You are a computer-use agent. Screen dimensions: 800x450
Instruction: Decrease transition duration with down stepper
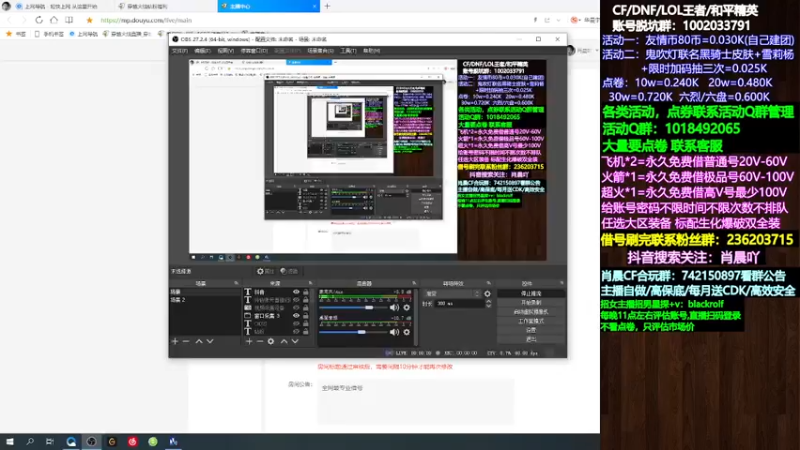pyautogui.click(x=488, y=306)
